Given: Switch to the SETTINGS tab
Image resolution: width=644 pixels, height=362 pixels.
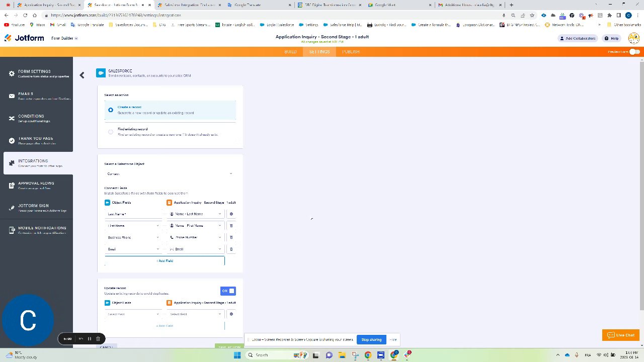Looking at the screenshot, I should (319, 52).
